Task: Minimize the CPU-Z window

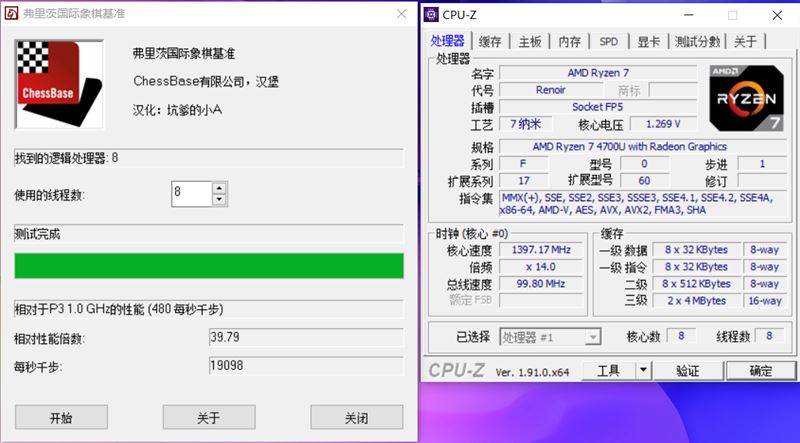Action: pyautogui.click(x=689, y=15)
